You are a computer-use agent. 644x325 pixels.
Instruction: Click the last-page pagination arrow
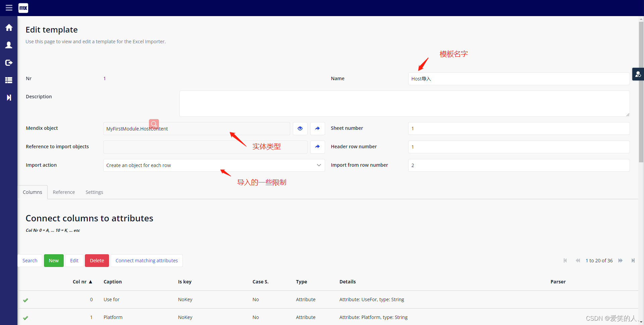(633, 260)
